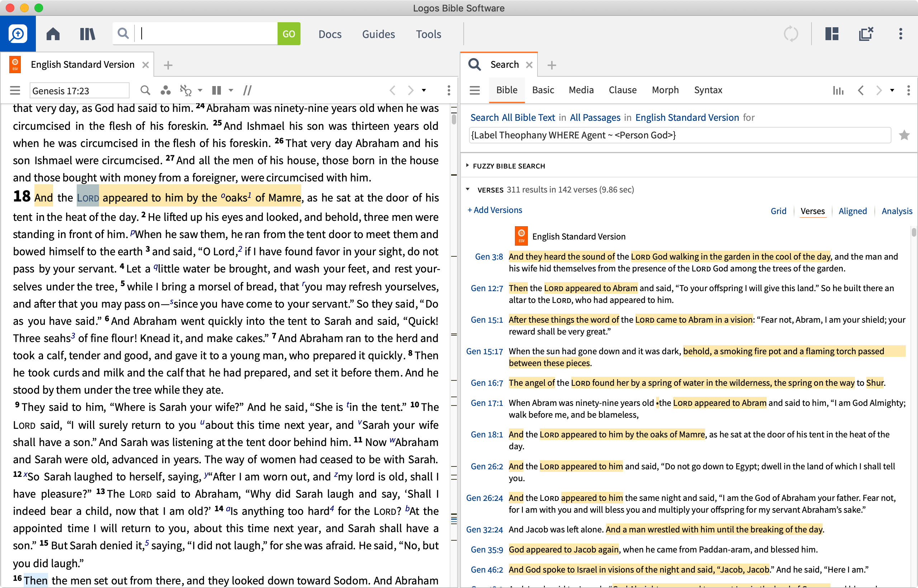This screenshot has width=918, height=588.
Task: Go to the Home page
Action: coord(53,34)
